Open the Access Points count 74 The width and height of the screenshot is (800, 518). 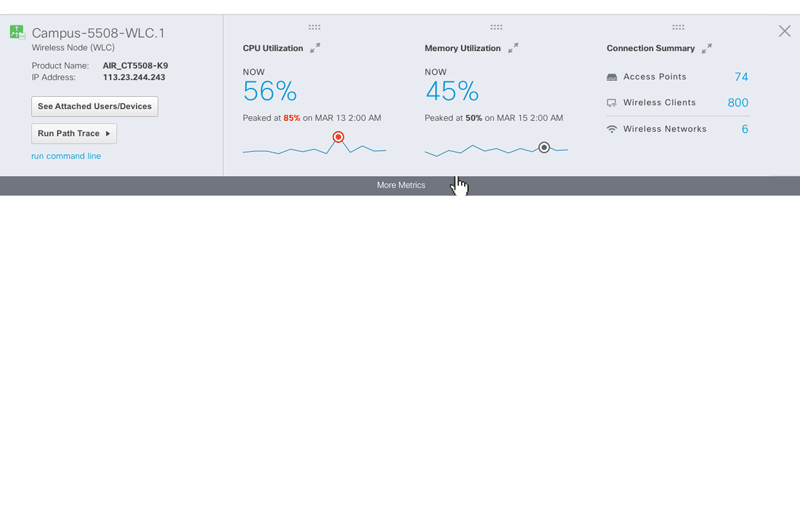(x=741, y=77)
